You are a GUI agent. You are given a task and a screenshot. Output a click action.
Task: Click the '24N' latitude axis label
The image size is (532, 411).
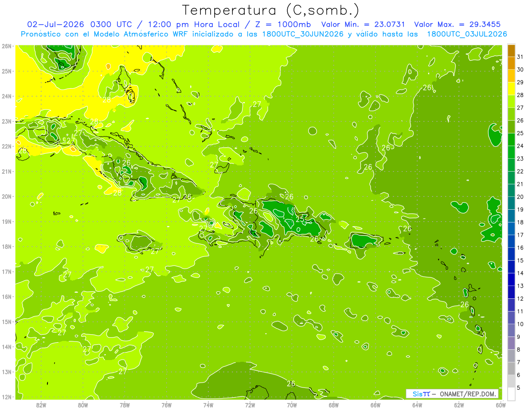point(7,96)
